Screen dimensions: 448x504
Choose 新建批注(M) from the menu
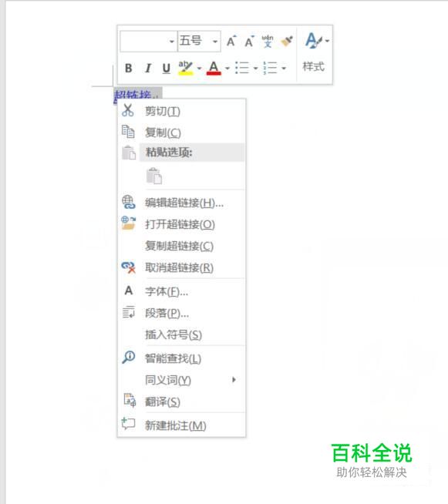[x=182, y=425]
